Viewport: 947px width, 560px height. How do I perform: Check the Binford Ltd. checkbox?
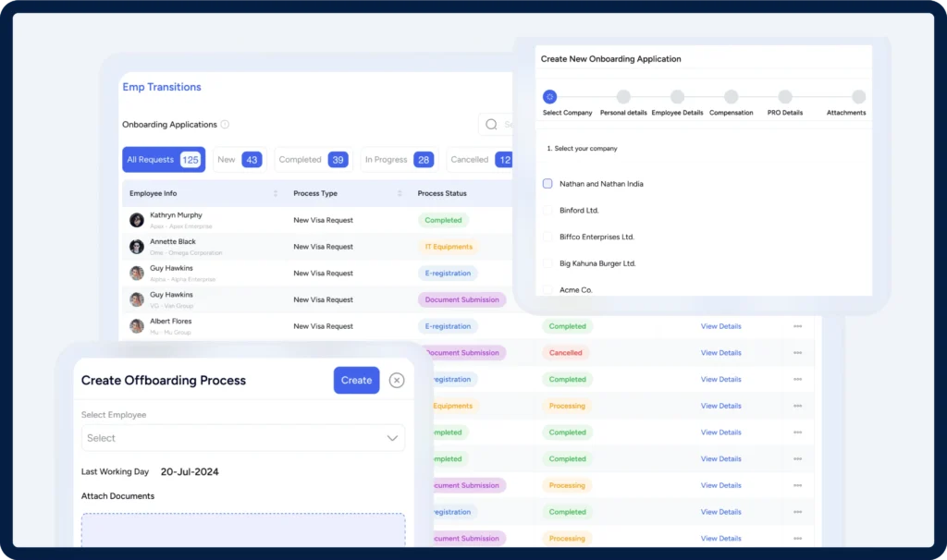coord(547,211)
